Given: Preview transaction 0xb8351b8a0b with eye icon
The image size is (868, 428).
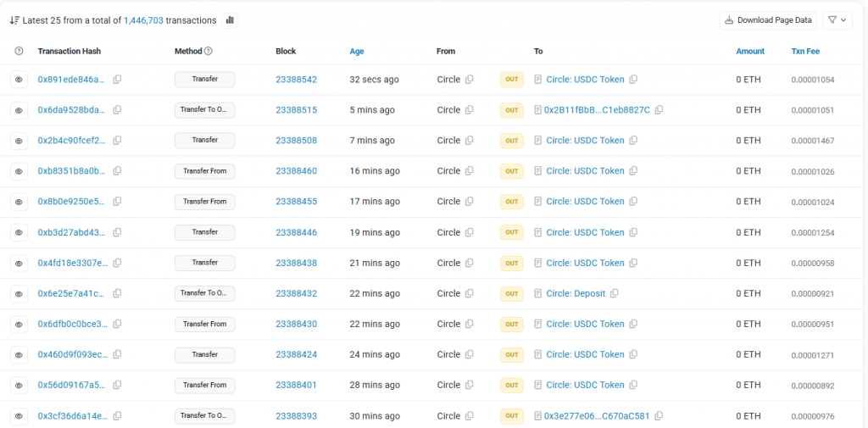Looking at the screenshot, I should pos(19,171).
